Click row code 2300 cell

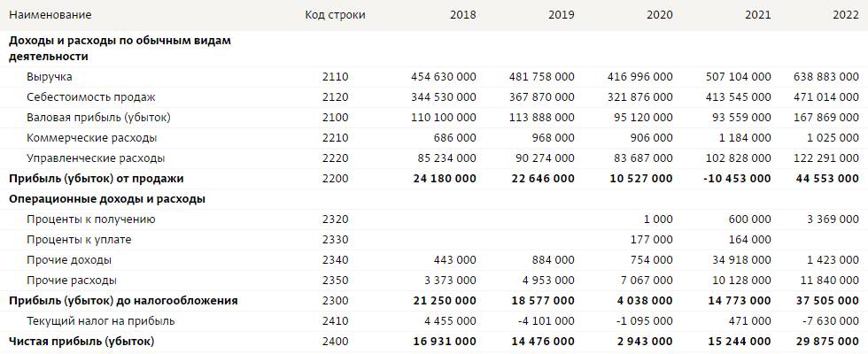click(335, 301)
